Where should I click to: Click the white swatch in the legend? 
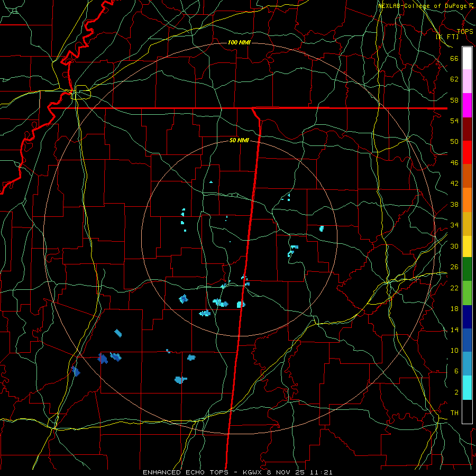(467, 58)
